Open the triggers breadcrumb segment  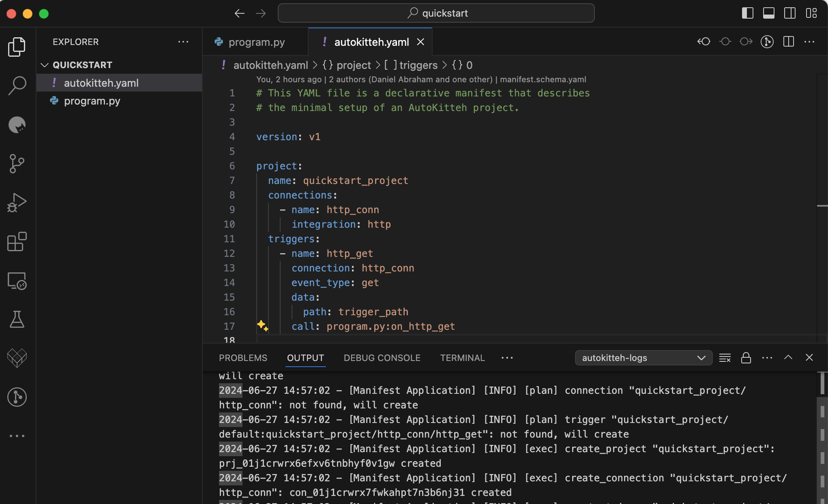click(x=411, y=65)
